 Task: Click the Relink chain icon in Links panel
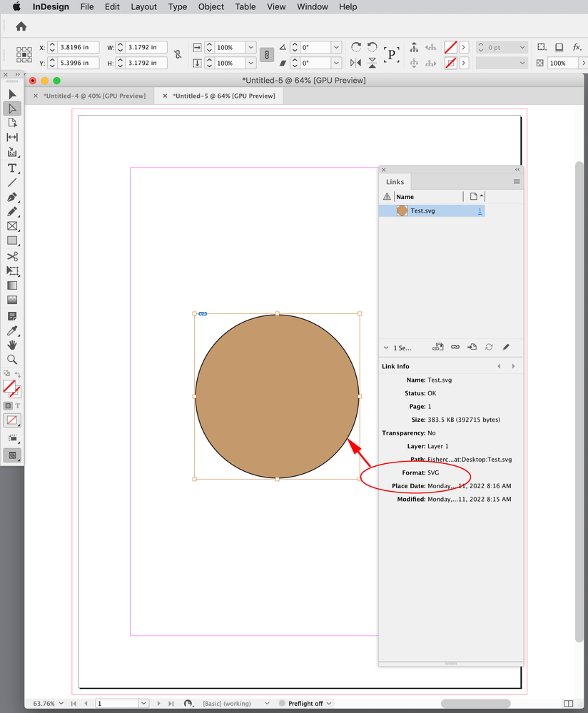point(455,347)
